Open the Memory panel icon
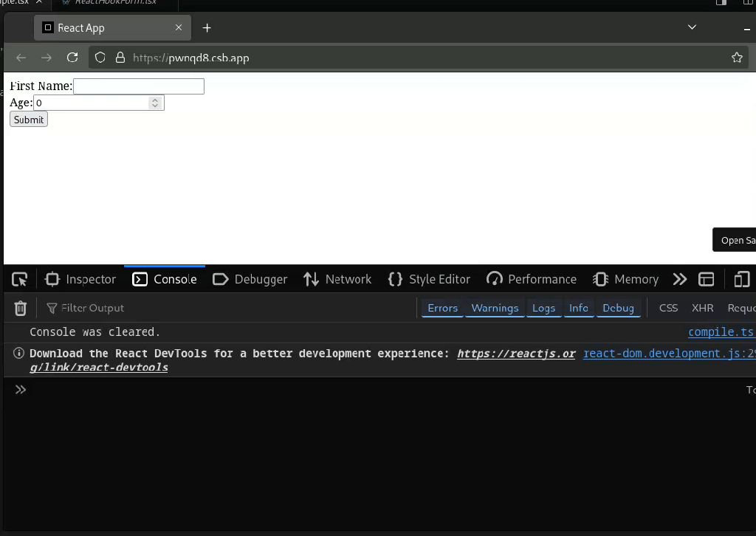Screen dimensions: 756x536 coord(600,279)
